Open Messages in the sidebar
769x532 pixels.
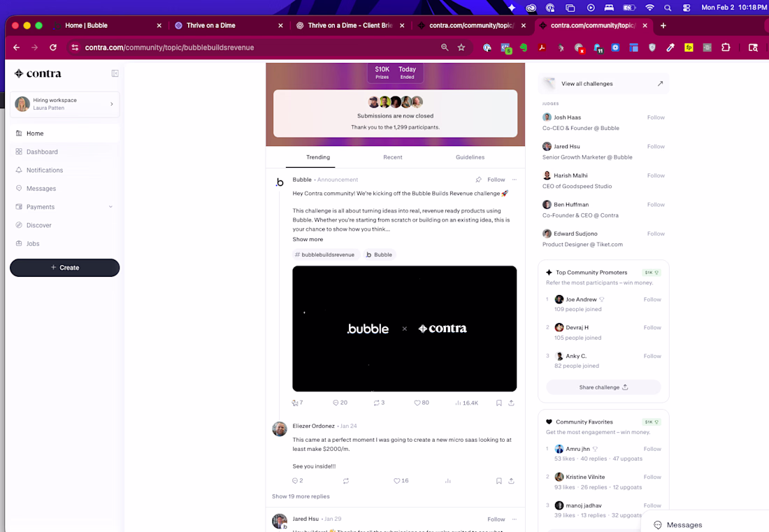(x=64, y=189)
